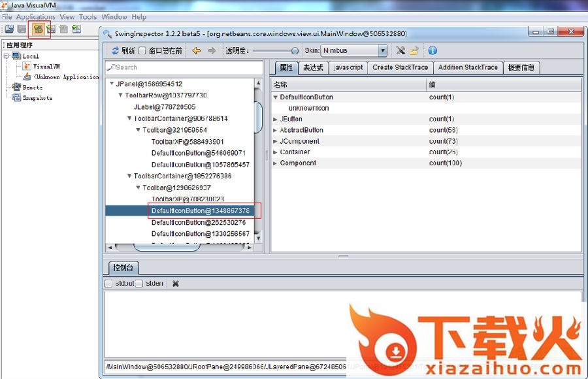Click the forward arrow icon
Screen dimensions: 588x379
(212, 51)
